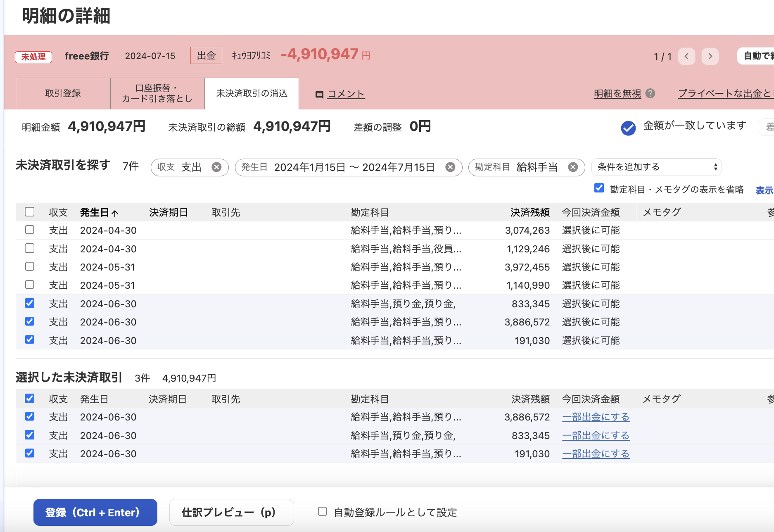Go to next statement with right chevron

pyautogui.click(x=710, y=56)
